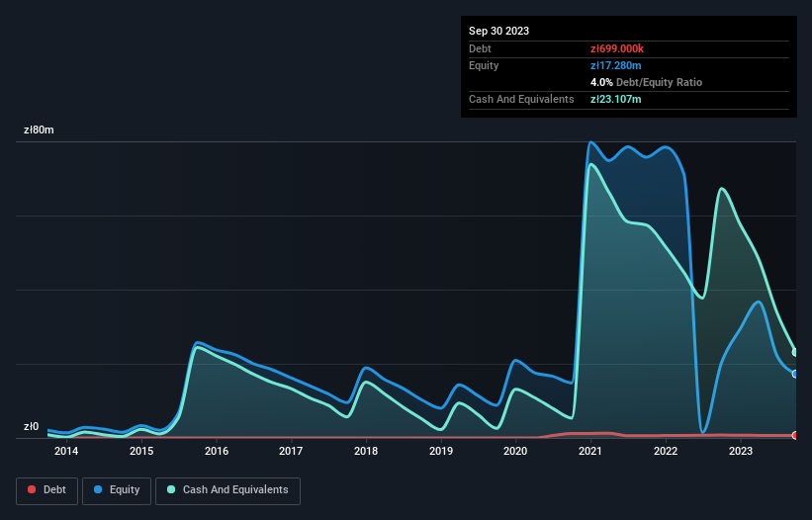Click the 2014 x-axis label
Image resolution: width=812 pixels, height=520 pixels.
[66, 451]
